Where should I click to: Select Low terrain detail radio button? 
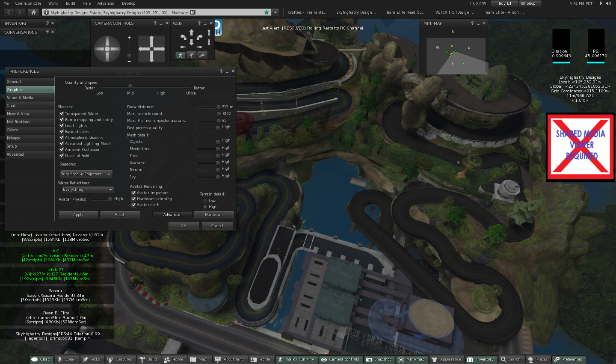coord(205,201)
